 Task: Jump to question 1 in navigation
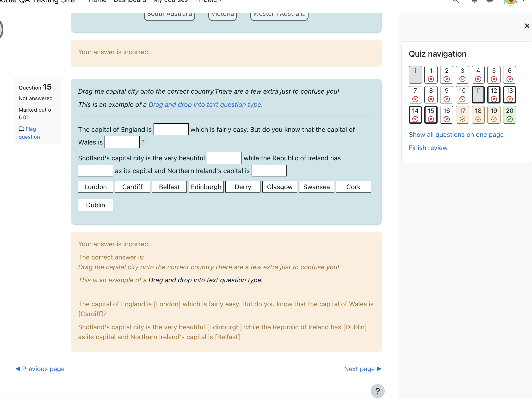[431, 75]
